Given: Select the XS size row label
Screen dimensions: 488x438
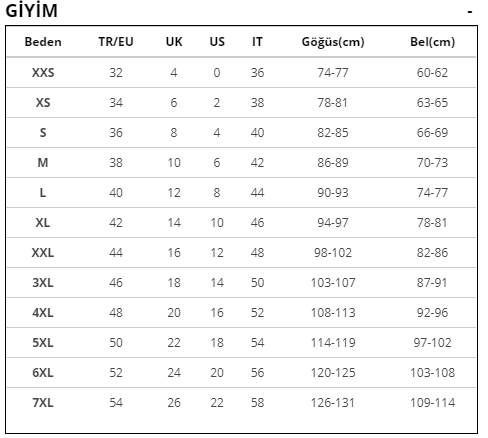Looking at the screenshot, I should click(43, 103).
